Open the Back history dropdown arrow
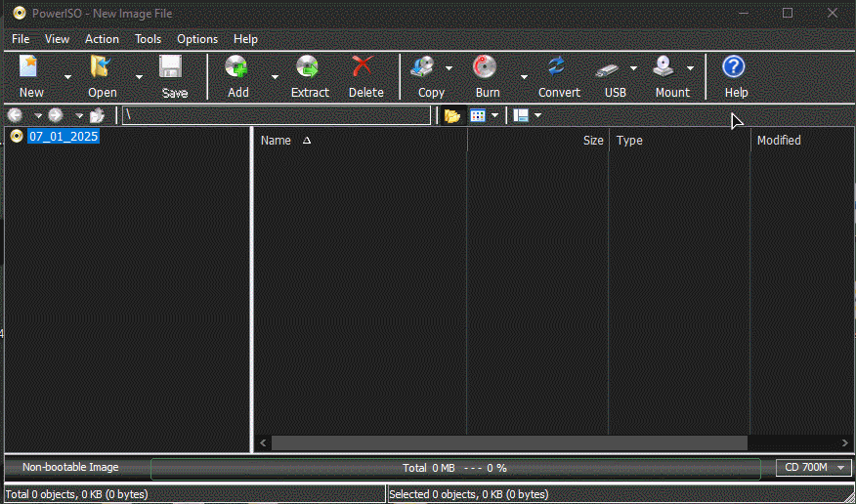The image size is (856, 504). click(x=38, y=115)
